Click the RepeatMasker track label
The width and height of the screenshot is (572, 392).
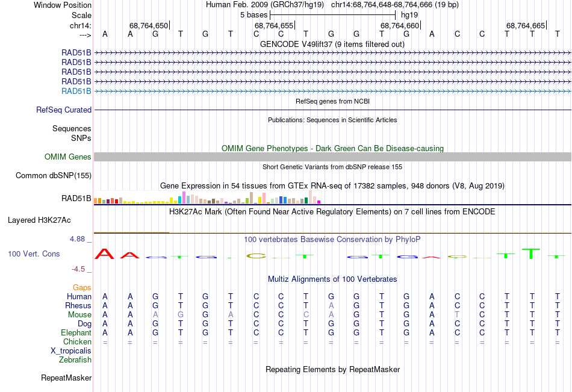click(x=66, y=378)
